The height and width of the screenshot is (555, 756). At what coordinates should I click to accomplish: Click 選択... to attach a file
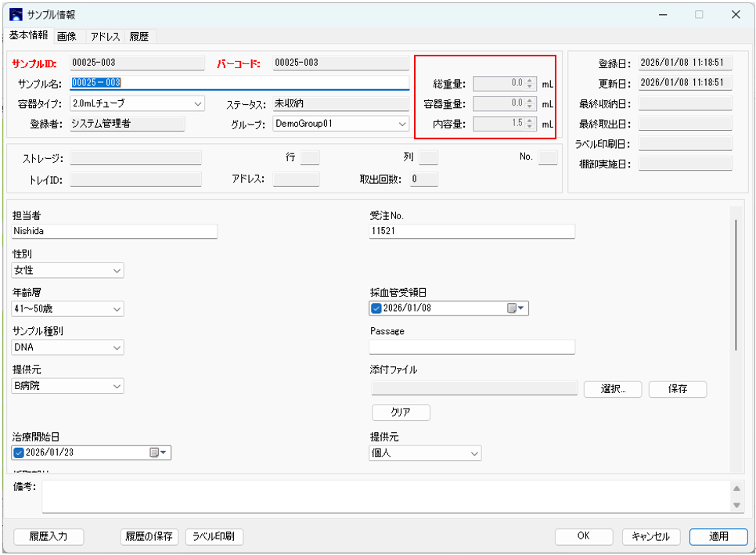(x=613, y=389)
